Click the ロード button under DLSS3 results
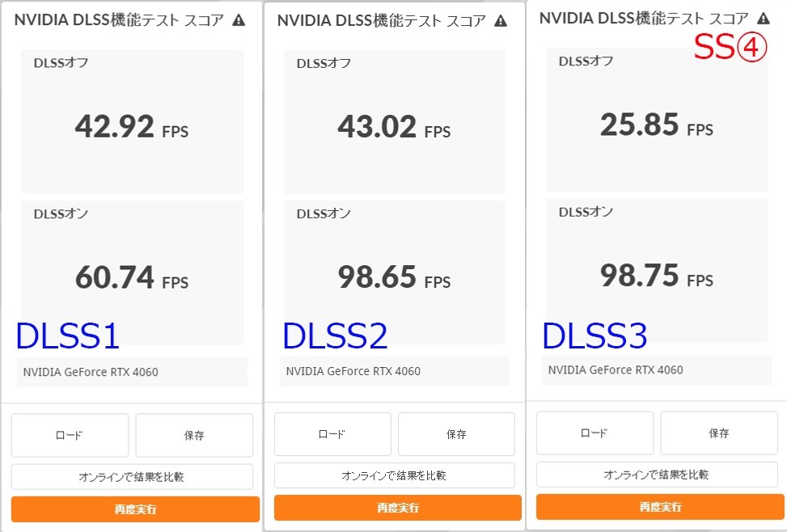Screen dimensions: 787x532 click(x=594, y=433)
